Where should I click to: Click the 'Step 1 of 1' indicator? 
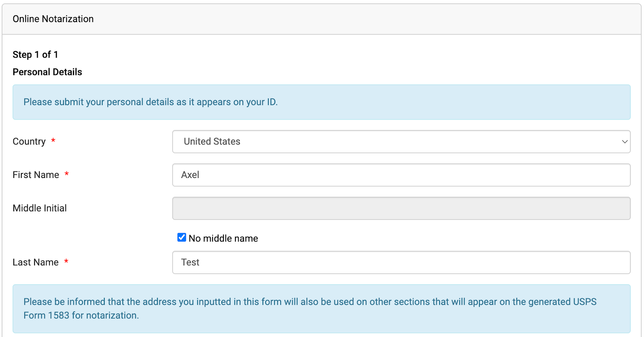point(35,54)
